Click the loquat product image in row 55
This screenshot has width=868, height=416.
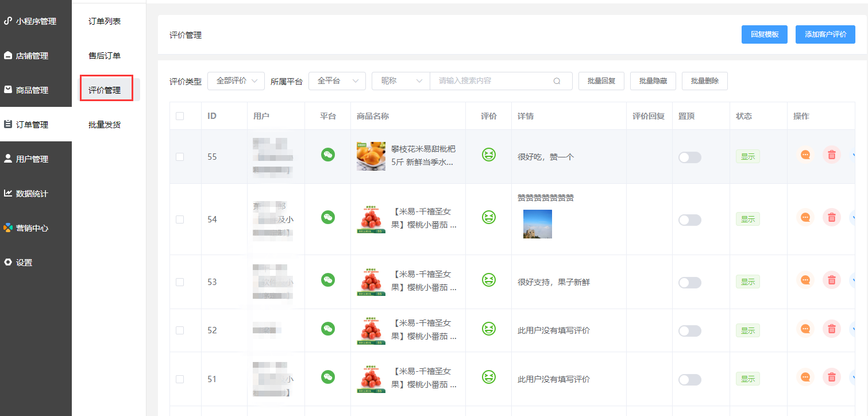point(371,156)
